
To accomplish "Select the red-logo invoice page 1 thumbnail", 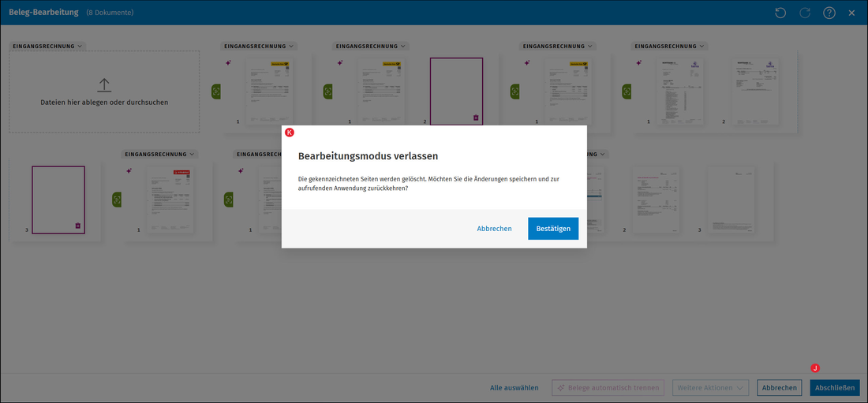I will [x=170, y=200].
